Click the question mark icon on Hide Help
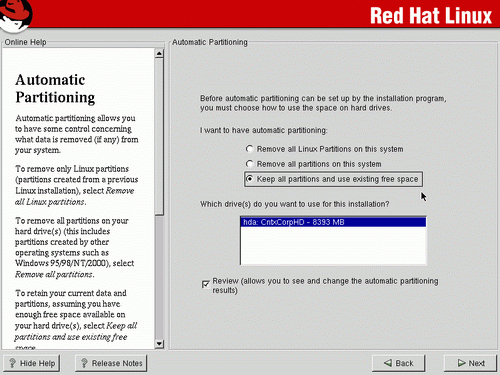The height and width of the screenshot is (375, 500). (x=12, y=363)
